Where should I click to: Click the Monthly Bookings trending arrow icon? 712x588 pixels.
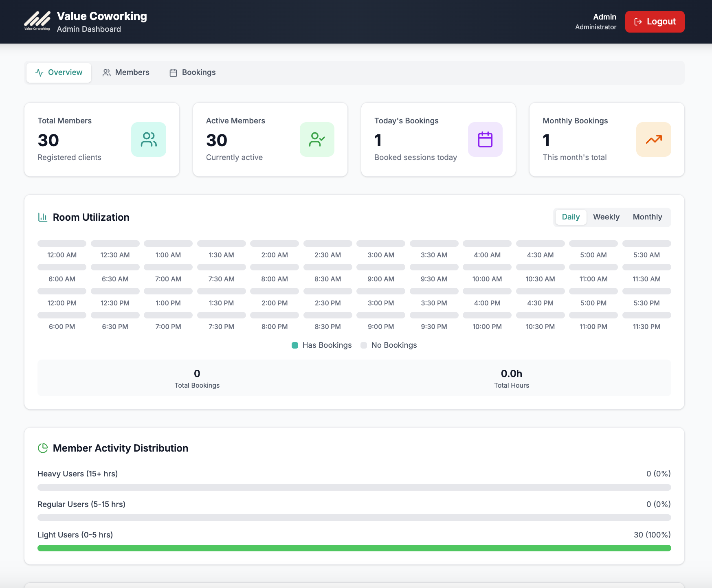pyautogui.click(x=653, y=140)
